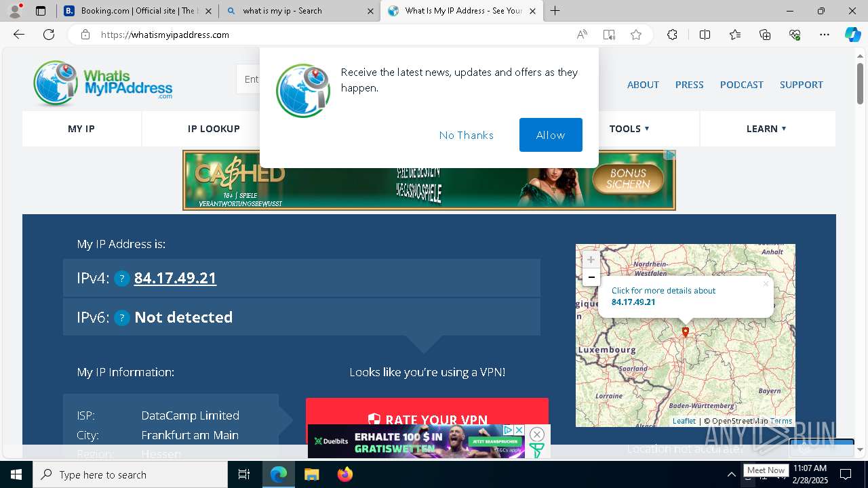Decline notifications with No Thanks
The width and height of the screenshot is (868, 488).
(x=466, y=135)
